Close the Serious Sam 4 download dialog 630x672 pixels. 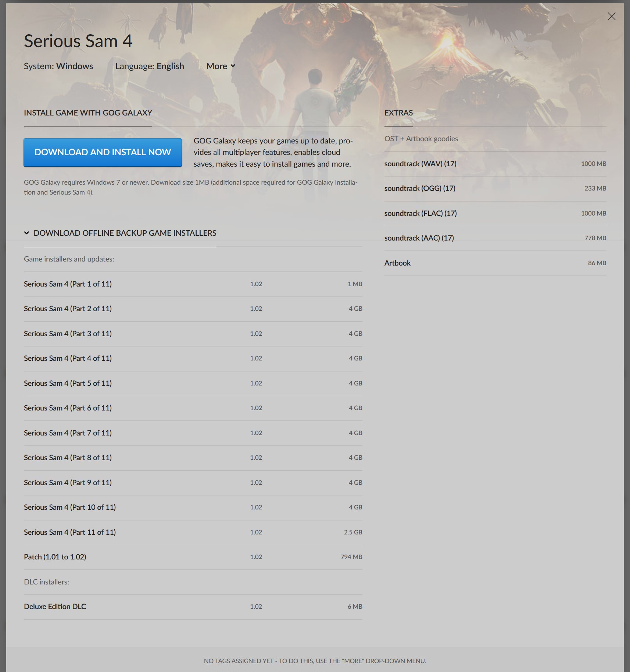611,16
